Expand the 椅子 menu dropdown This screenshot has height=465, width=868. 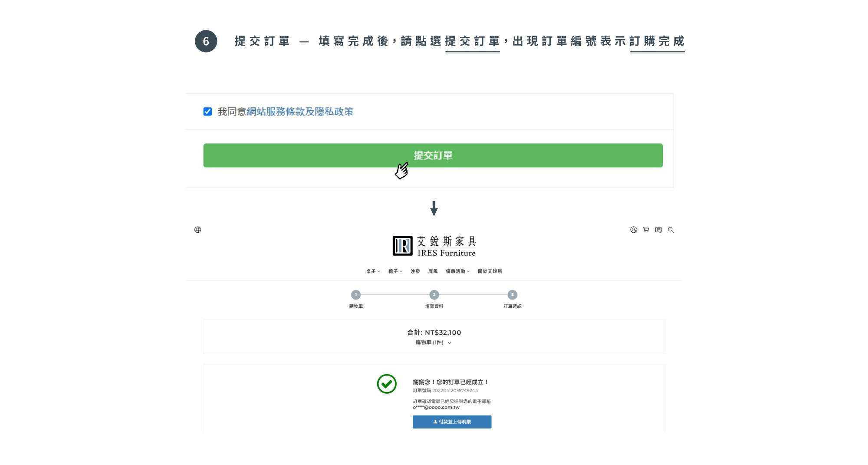tap(395, 271)
